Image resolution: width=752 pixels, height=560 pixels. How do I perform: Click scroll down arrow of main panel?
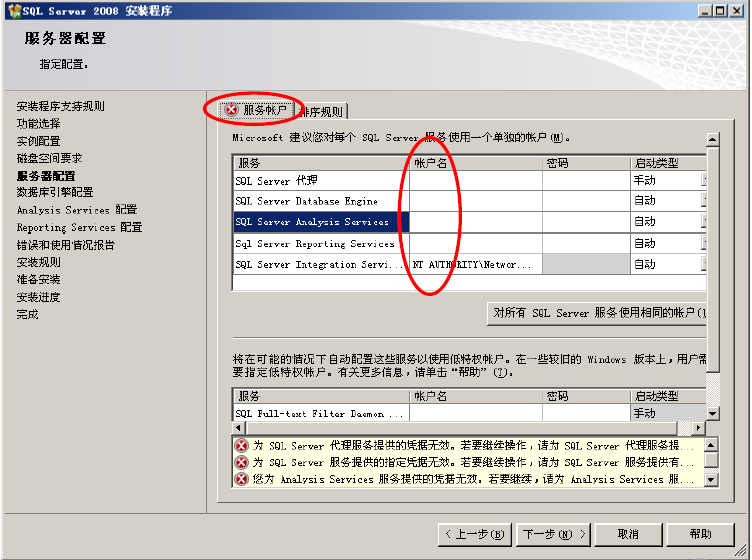point(713,413)
